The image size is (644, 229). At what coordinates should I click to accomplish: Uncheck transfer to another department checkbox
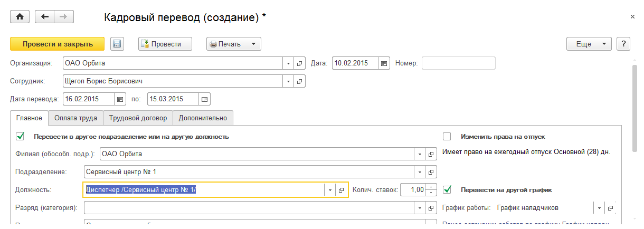tap(21, 136)
